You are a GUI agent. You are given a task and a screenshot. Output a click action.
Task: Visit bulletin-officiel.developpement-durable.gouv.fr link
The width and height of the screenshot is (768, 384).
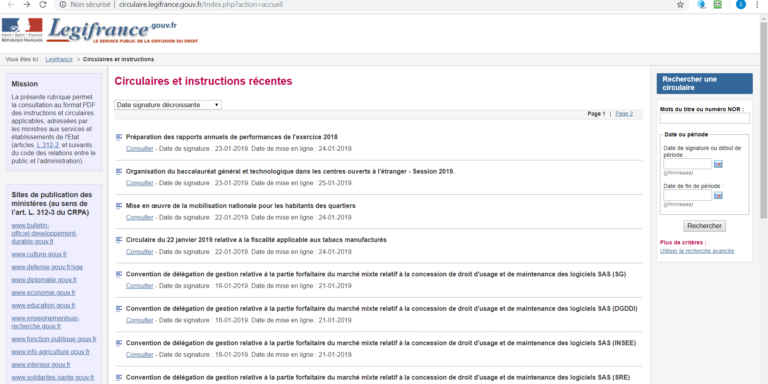(x=44, y=233)
